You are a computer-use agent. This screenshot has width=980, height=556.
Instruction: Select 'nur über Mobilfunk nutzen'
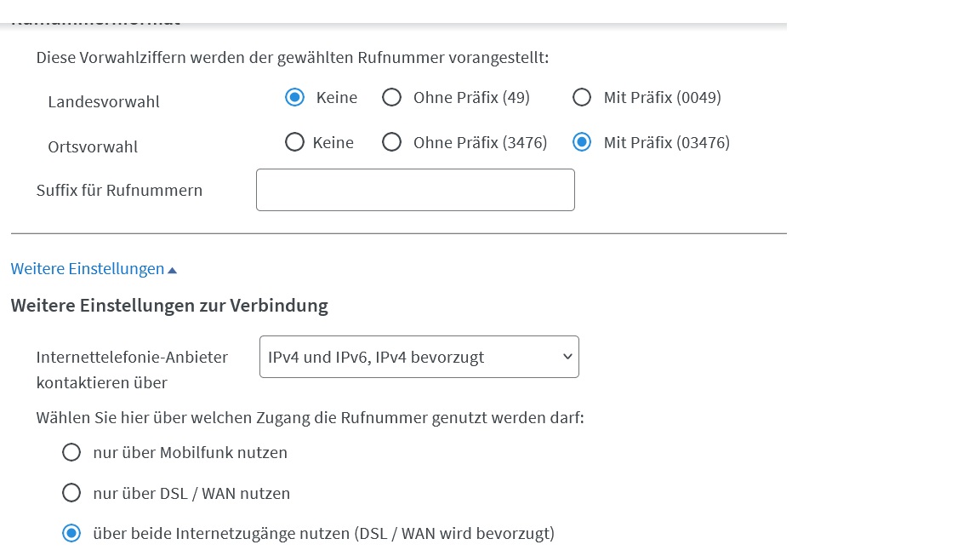(71, 452)
